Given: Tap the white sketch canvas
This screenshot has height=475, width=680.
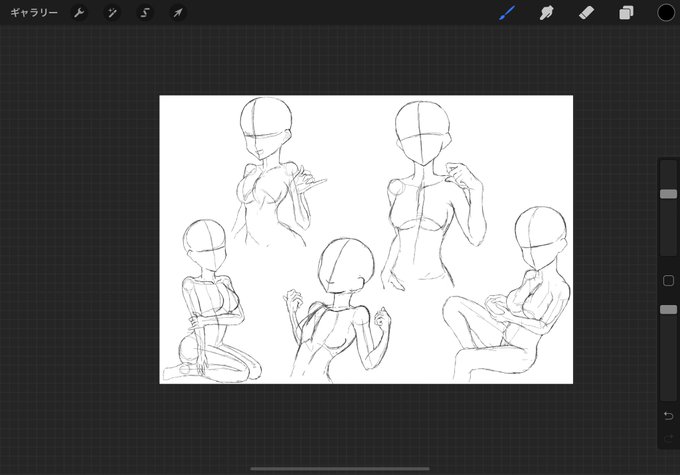Looking at the screenshot, I should coord(366,239).
